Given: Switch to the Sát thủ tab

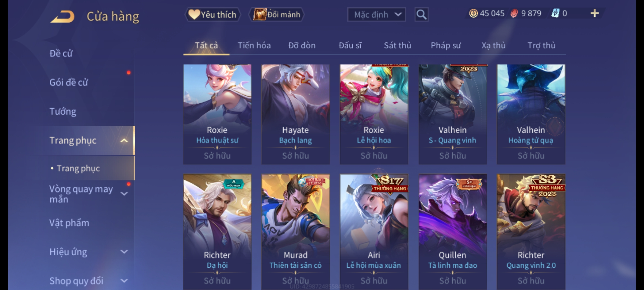Looking at the screenshot, I should pos(397,45).
